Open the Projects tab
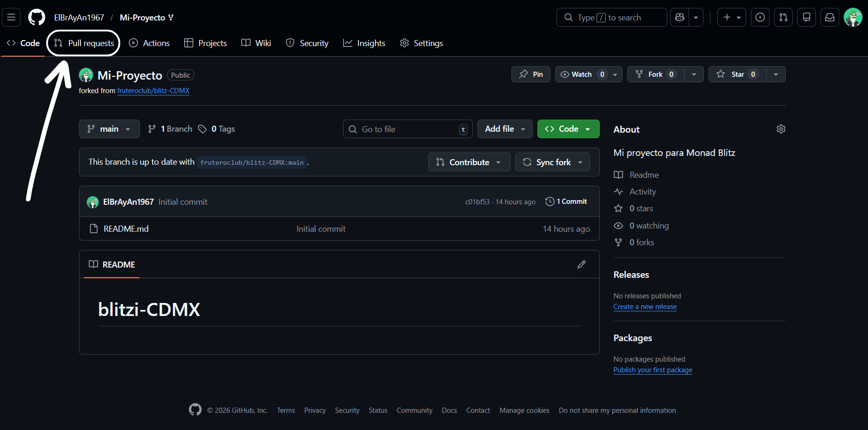 (x=205, y=43)
